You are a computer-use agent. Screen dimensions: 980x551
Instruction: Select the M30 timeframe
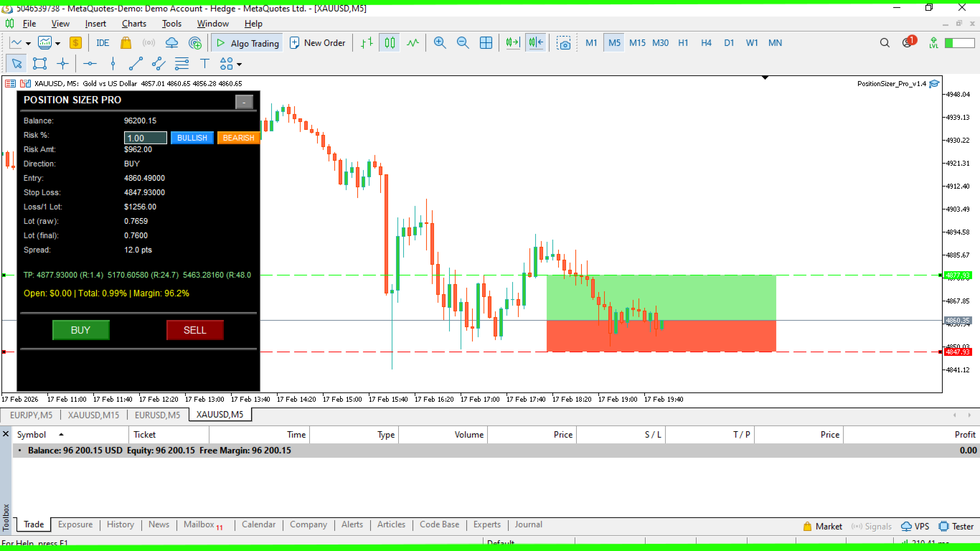(660, 43)
